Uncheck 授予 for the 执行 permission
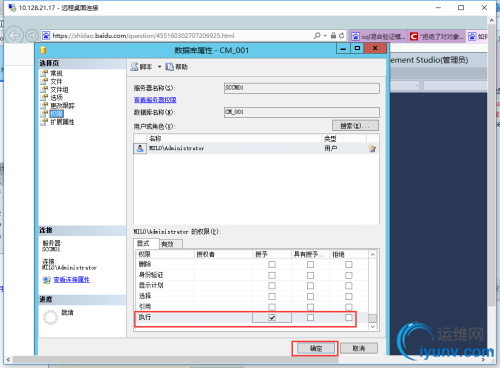This screenshot has width=500, height=368. point(272,318)
